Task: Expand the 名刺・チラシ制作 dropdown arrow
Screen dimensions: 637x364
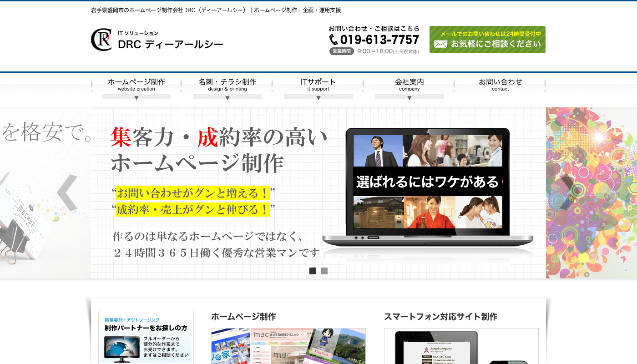Action: (227, 97)
